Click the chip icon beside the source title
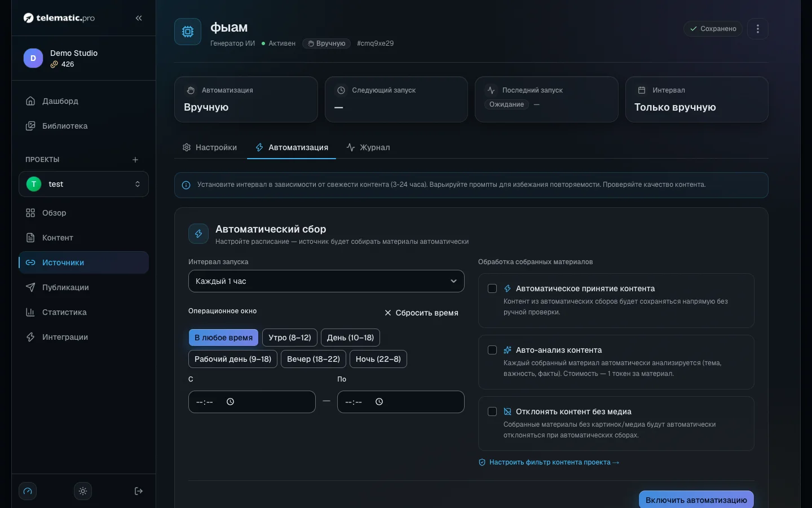Screen dimensions: 812x508 (188, 32)
